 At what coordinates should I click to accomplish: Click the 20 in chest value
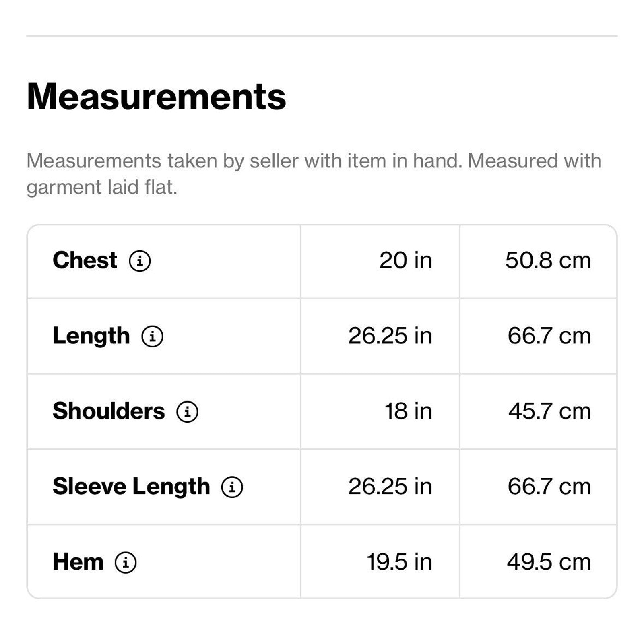[405, 260]
